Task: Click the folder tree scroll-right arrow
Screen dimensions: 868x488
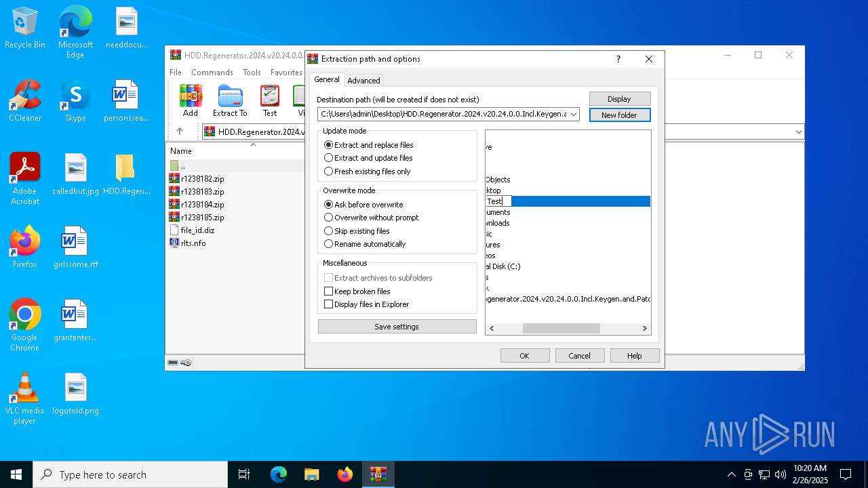Action: (x=645, y=329)
